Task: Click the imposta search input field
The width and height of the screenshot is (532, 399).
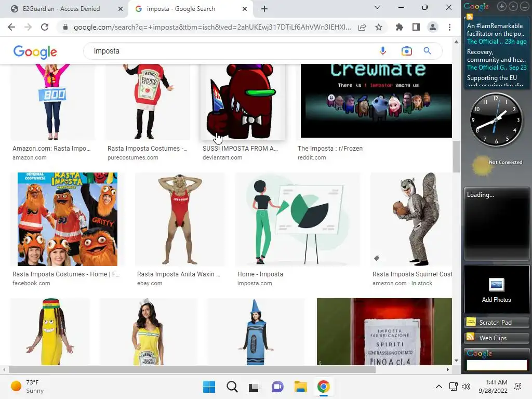Action: (x=231, y=51)
